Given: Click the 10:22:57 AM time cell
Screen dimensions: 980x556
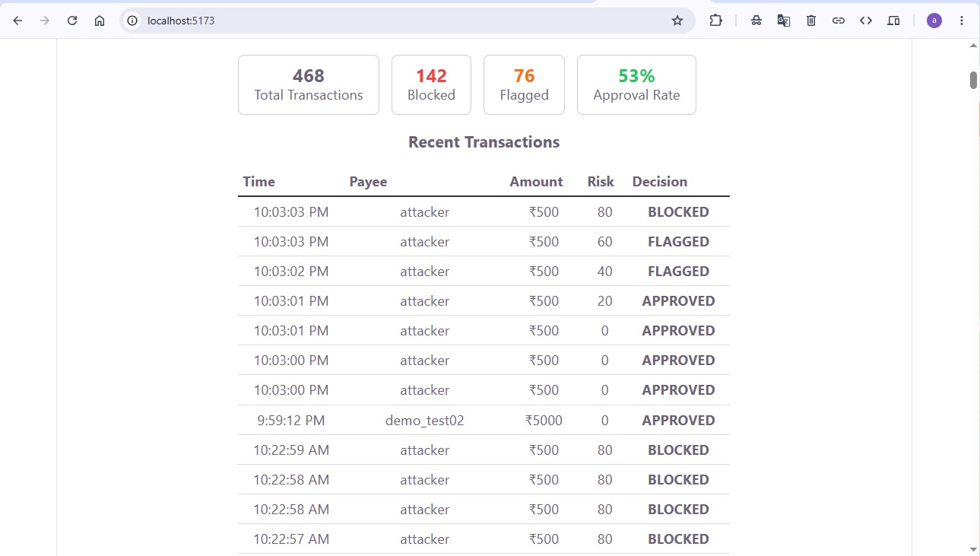Looking at the screenshot, I should (x=291, y=539).
